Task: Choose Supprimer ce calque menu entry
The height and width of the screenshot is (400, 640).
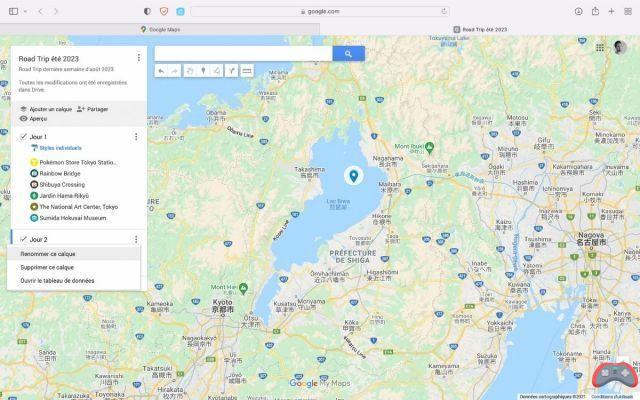Action: pos(73,267)
